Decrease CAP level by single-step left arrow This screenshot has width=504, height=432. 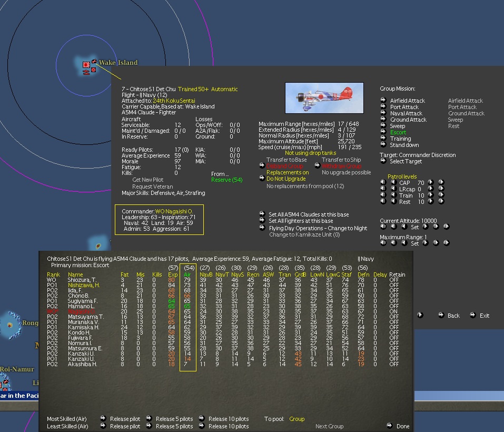coord(393,182)
